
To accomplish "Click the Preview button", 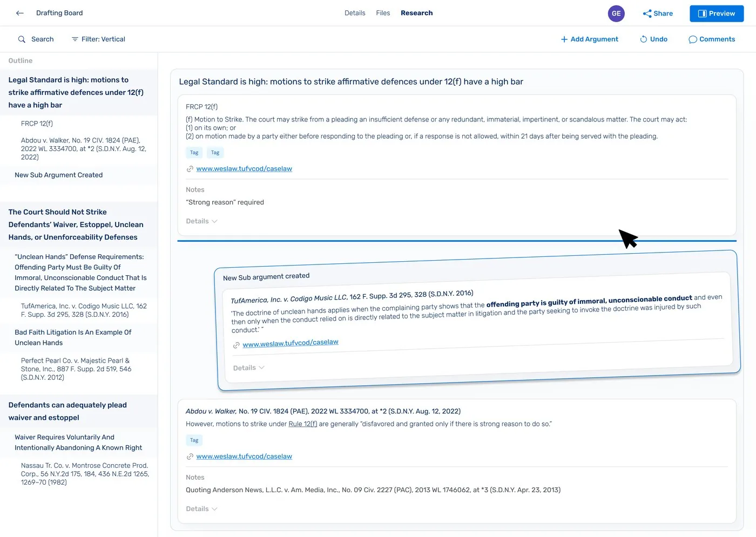I will (717, 13).
